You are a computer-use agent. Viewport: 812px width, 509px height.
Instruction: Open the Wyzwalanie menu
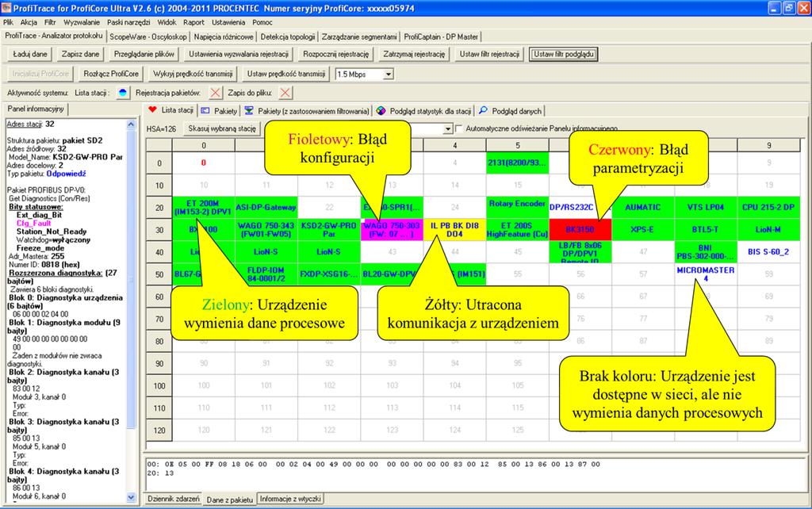(x=82, y=22)
